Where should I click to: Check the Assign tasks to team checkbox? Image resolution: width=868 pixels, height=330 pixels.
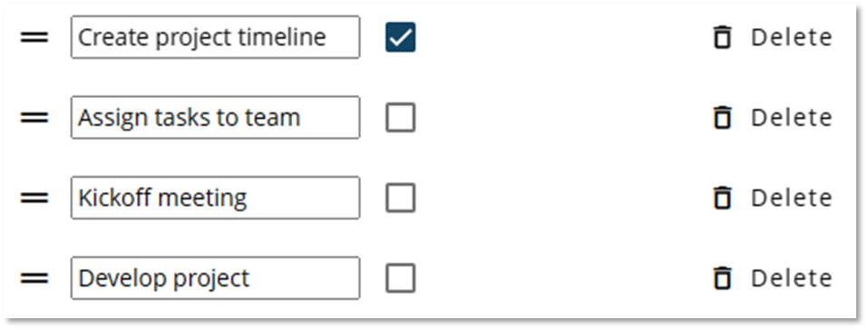pos(400,117)
